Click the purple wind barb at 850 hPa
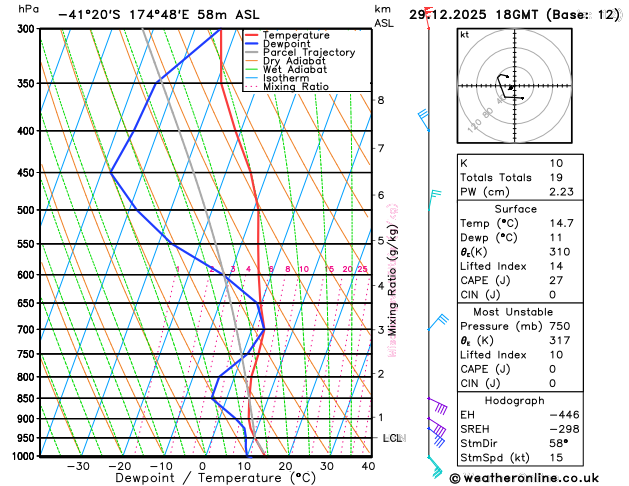 [438, 406]
